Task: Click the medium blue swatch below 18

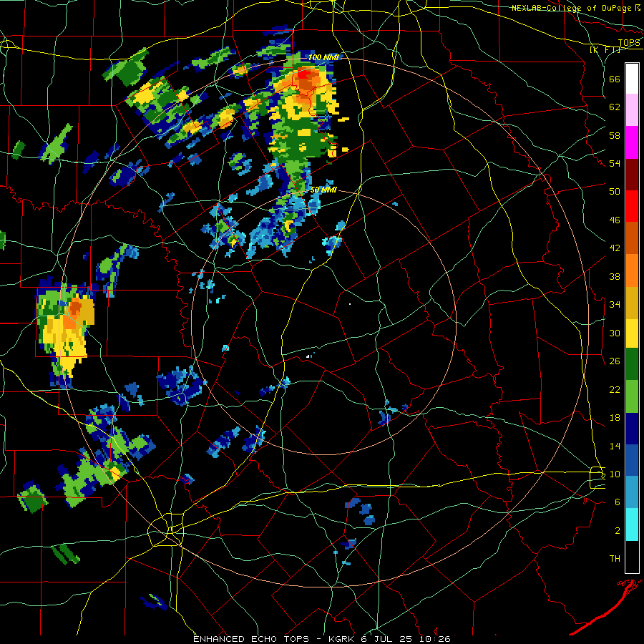Action: point(632,460)
